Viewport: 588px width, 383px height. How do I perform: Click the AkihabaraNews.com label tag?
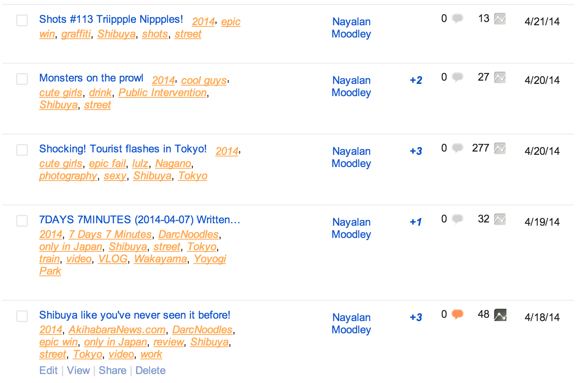tap(117, 330)
